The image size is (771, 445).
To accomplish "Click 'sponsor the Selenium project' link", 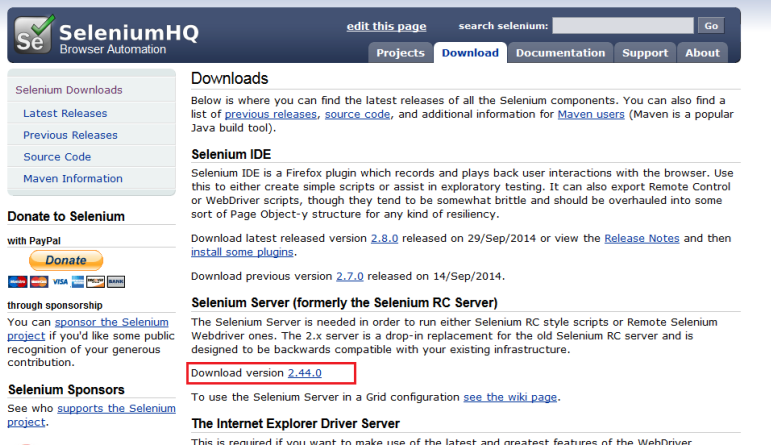I will pos(112,322).
